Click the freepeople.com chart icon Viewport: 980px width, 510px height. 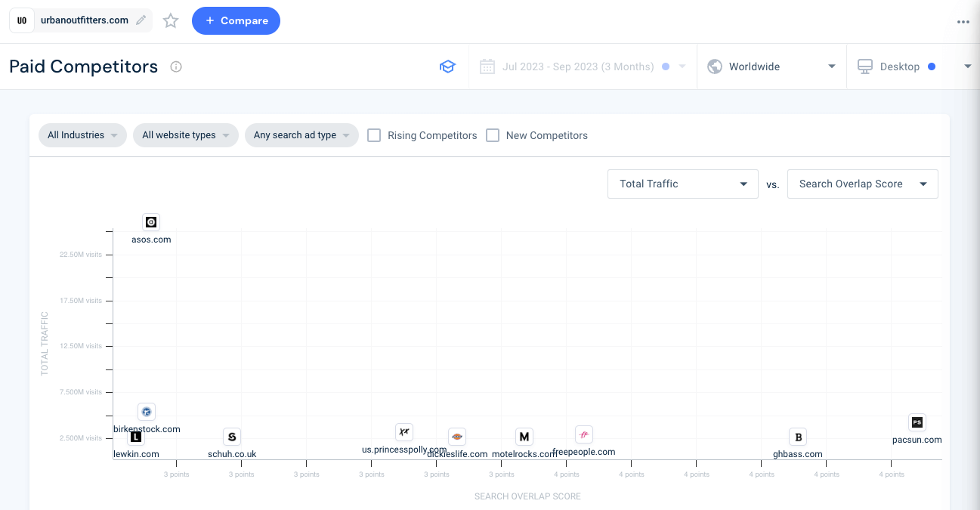pyautogui.click(x=584, y=434)
